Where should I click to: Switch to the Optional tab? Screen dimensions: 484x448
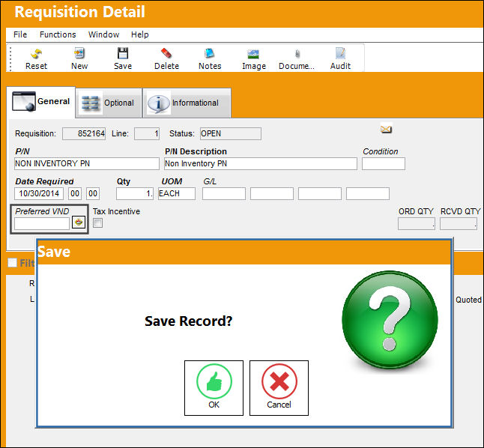click(109, 103)
